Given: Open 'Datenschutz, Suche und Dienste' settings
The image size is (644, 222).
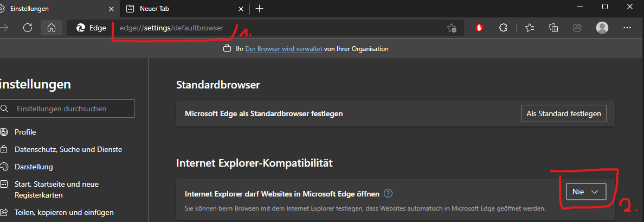Looking at the screenshot, I should [x=68, y=149].
